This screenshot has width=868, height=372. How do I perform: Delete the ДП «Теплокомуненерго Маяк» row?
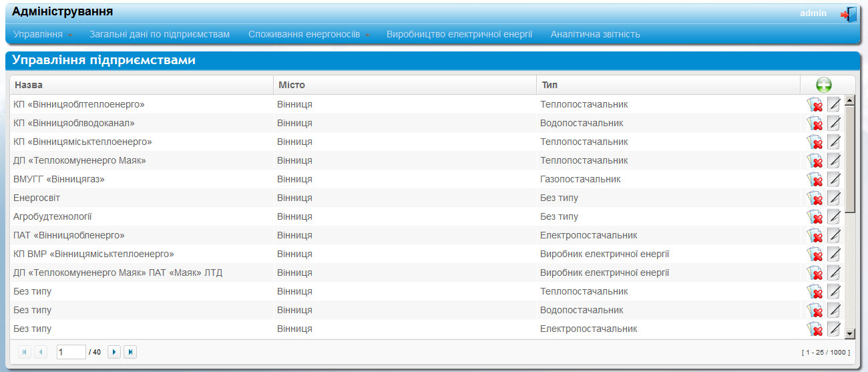click(x=814, y=161)
